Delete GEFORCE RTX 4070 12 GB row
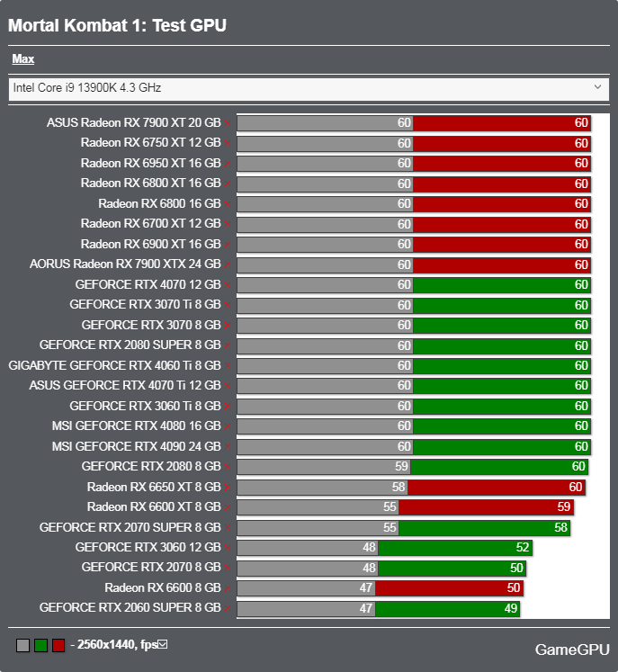This screenshot has height=672, width=618. (228, 285)
